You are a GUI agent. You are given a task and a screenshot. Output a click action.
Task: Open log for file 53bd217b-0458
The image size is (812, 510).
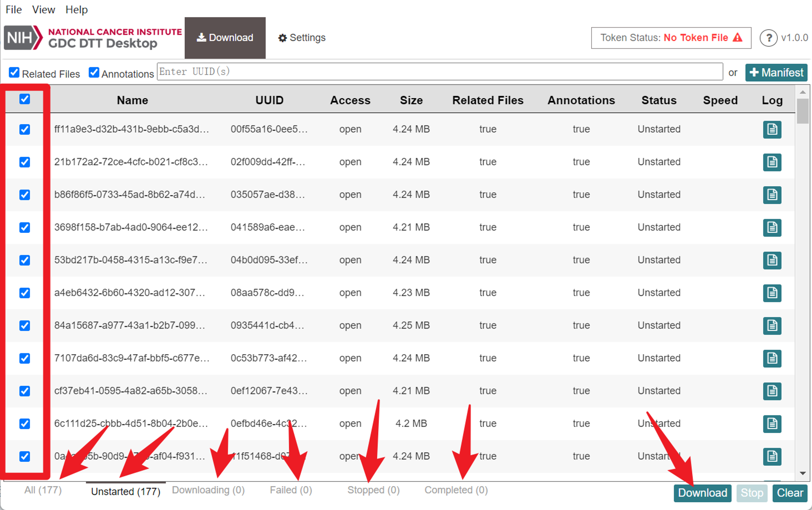tap(772, 260)
